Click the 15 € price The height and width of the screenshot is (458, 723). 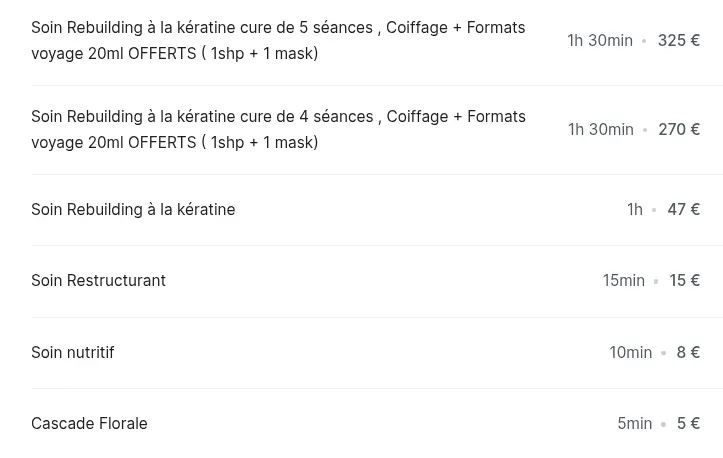point(684,280)
